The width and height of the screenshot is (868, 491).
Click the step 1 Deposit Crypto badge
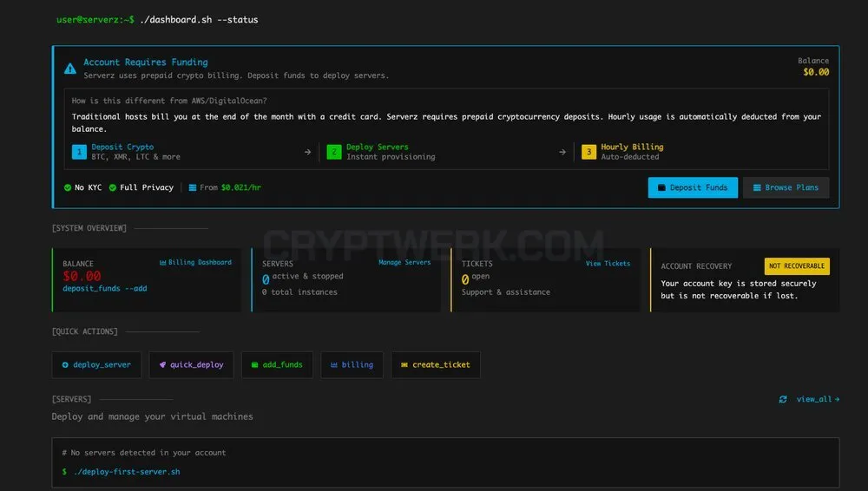(79, 152)
